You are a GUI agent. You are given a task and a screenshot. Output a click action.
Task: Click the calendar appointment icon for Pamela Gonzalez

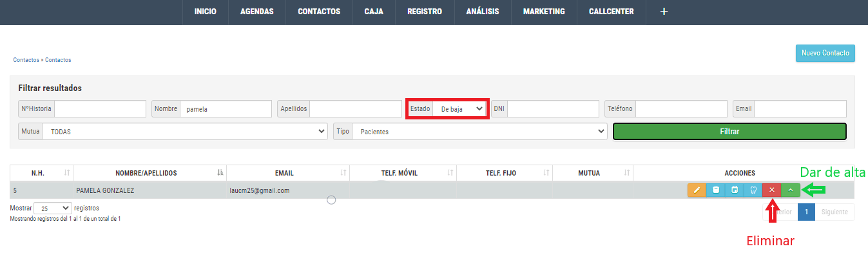[x=734, y=190]
